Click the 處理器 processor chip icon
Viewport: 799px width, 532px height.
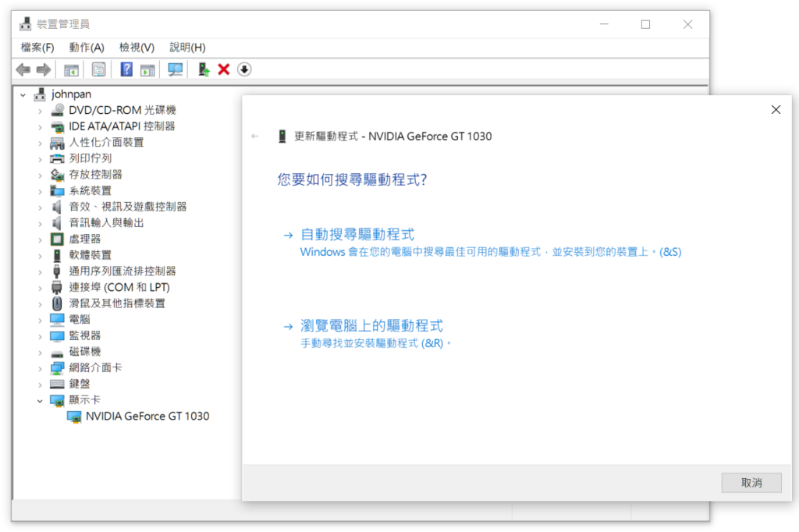click(x=57, y=239)
